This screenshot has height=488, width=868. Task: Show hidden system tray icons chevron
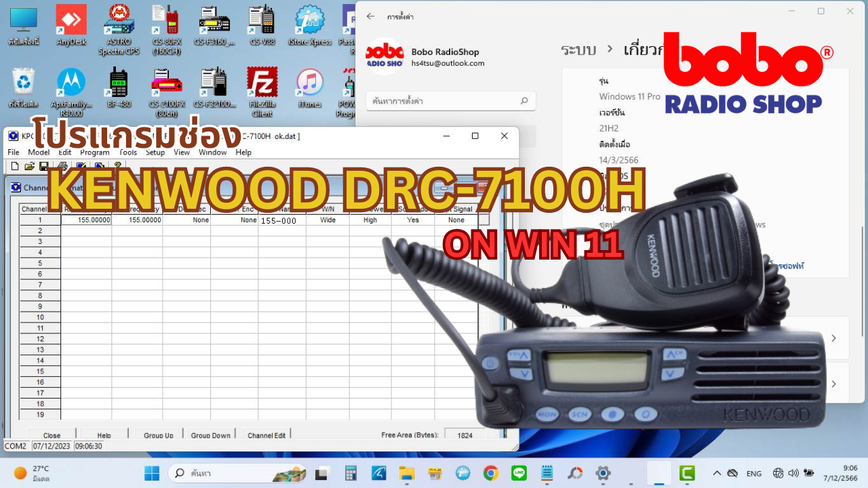point(717,473)
